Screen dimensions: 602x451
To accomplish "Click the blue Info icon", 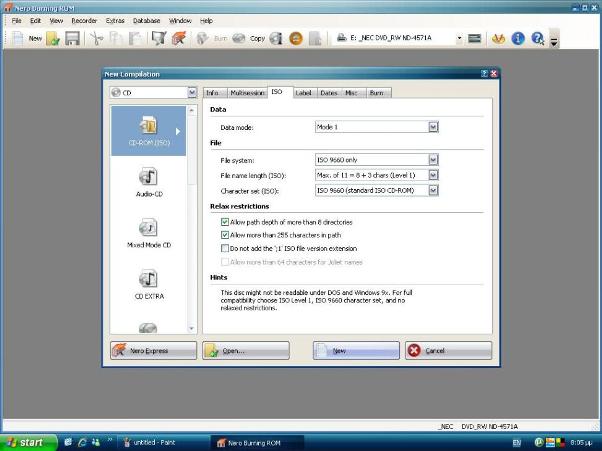I will click(x=518, y=38).
